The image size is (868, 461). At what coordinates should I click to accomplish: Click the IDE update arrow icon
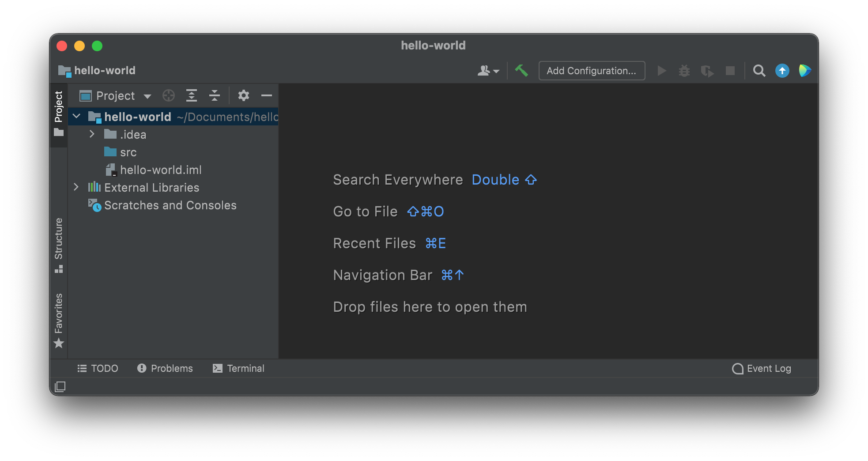click(782, 71)
